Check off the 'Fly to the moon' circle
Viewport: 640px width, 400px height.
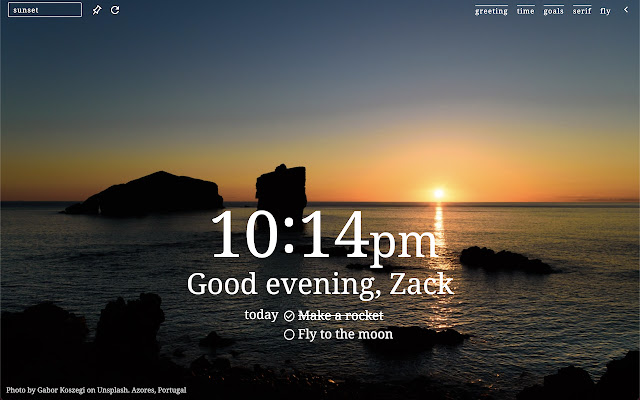[289, 335]
